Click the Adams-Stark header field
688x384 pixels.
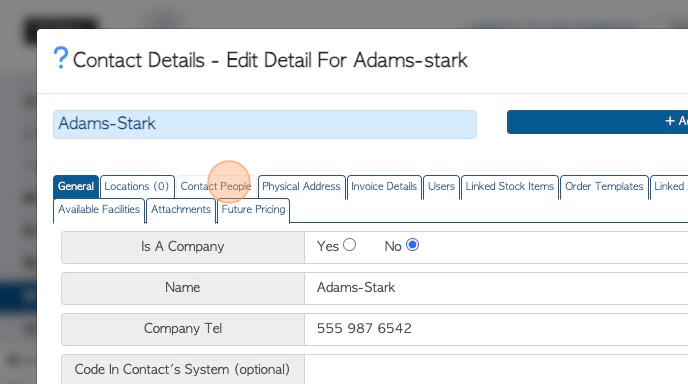tap(265, 124)
